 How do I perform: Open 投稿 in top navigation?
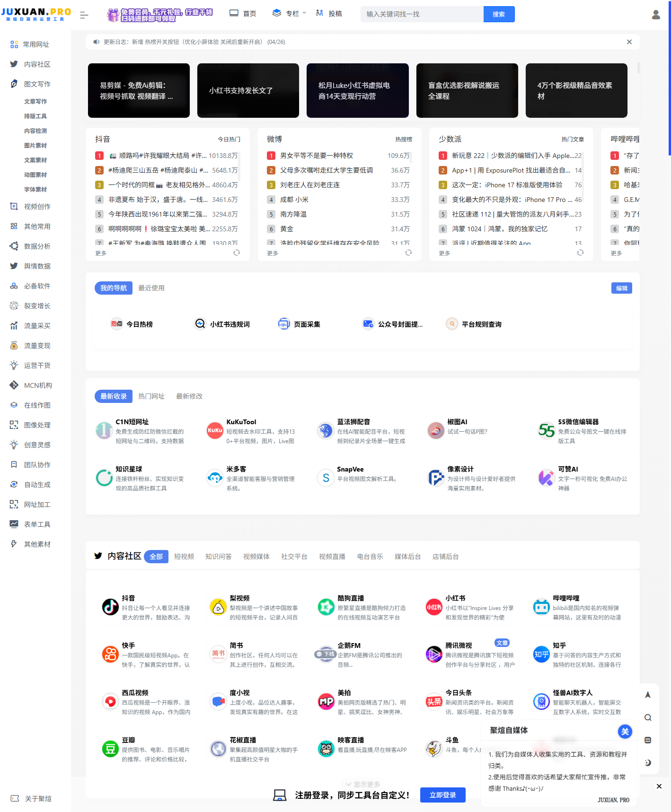pyautogui.click(x=329, y=14)
